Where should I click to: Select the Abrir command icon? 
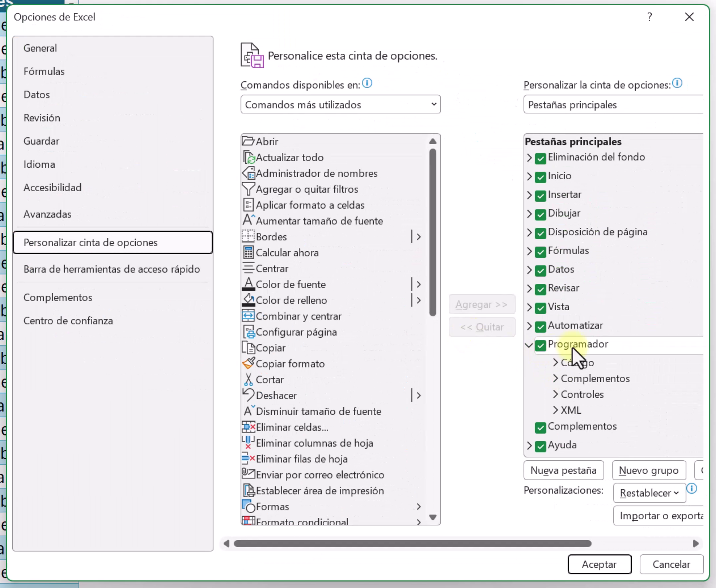click(249, 141)
